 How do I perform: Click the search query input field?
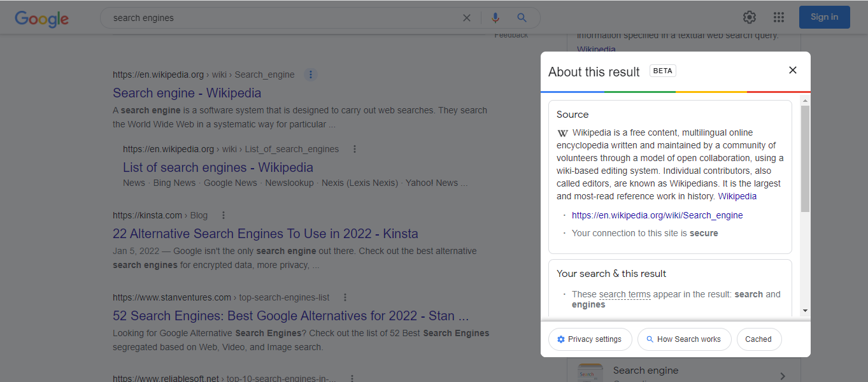[280, 18]
